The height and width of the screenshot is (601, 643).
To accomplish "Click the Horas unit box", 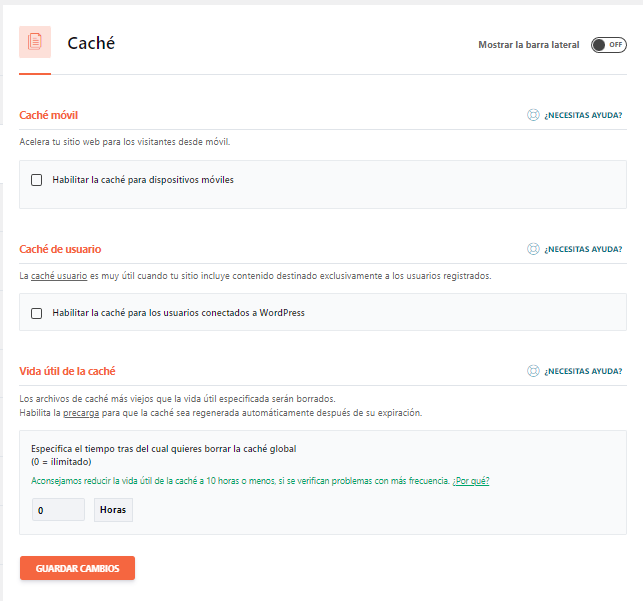I will point(113,510).
